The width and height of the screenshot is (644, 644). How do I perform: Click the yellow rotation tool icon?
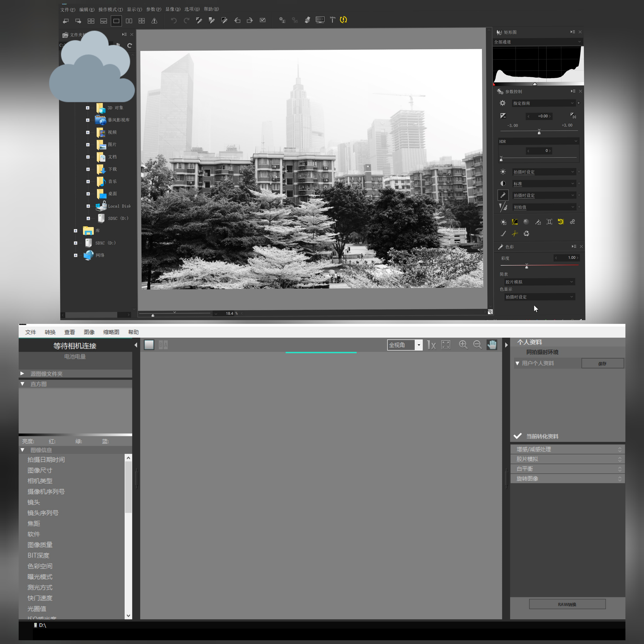click(x=561, y=222)
